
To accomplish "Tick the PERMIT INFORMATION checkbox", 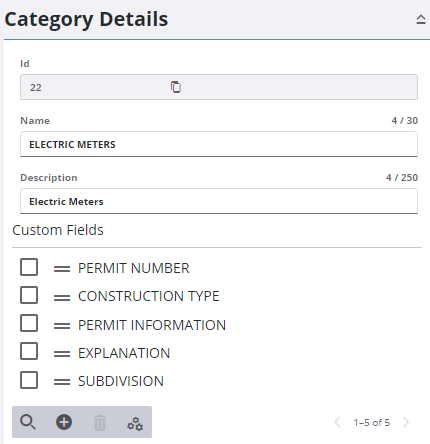I will pos(29,323).
